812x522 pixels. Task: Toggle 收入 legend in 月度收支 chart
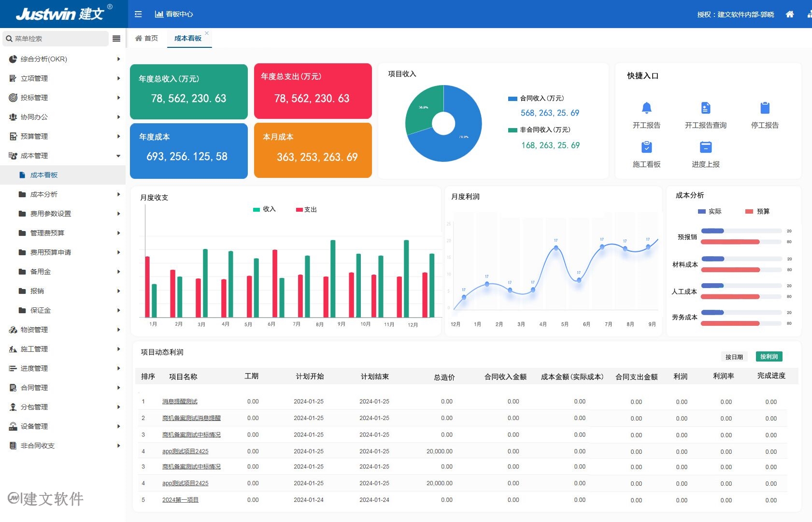[264, 209]
